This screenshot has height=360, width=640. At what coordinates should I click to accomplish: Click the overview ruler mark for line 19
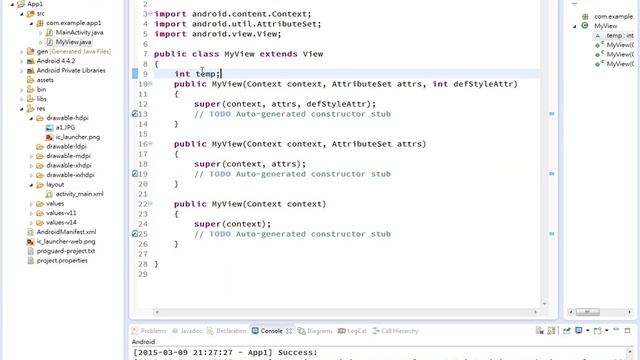551,174
